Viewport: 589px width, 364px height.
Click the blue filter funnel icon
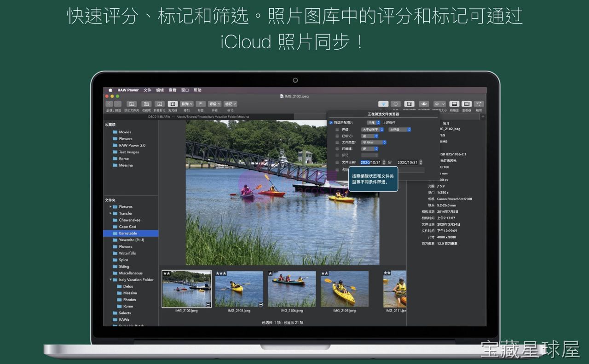383,104
